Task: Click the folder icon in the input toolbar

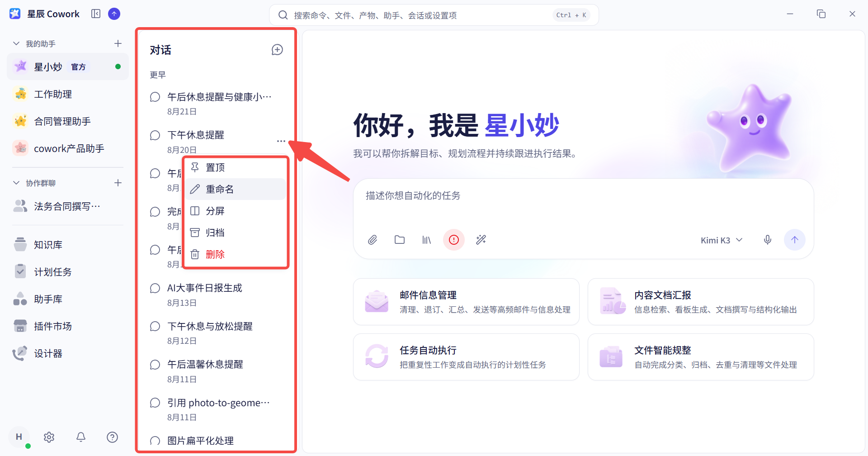Action: click(x=400, y=240)
